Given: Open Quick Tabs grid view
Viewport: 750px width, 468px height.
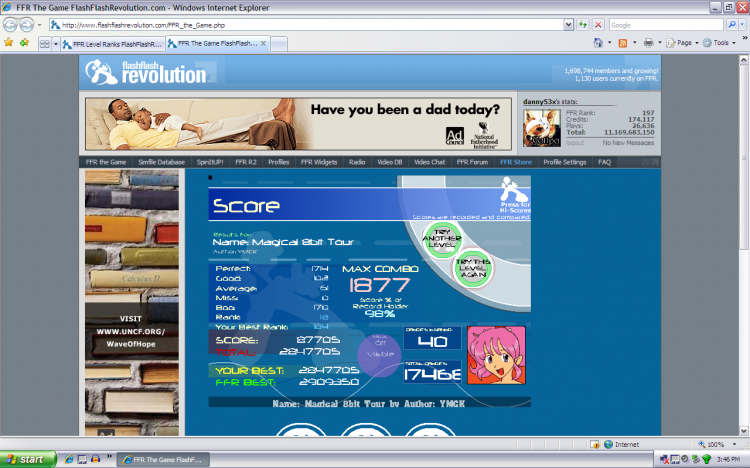Looking at the screenshot, I should tap(44, 44).
